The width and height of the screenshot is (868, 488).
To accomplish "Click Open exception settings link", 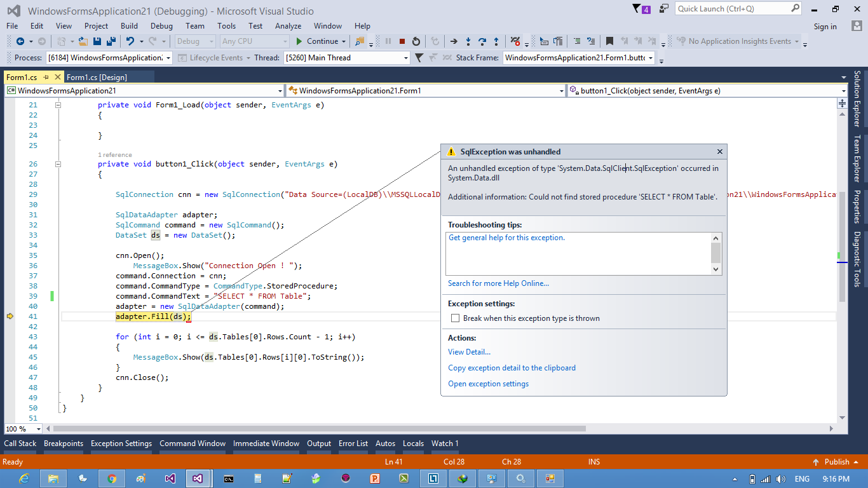I will [488, 384].
